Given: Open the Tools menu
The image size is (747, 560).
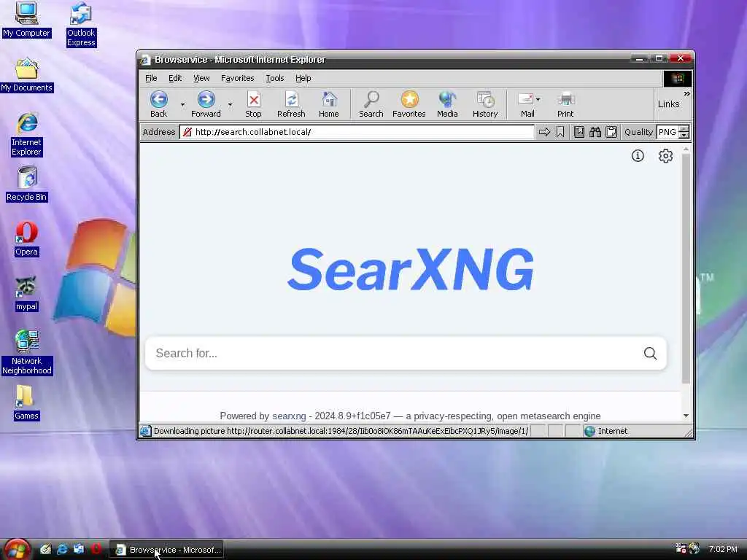Looking at the screenshot, I should pyautogui.click(x=275, y=78).
